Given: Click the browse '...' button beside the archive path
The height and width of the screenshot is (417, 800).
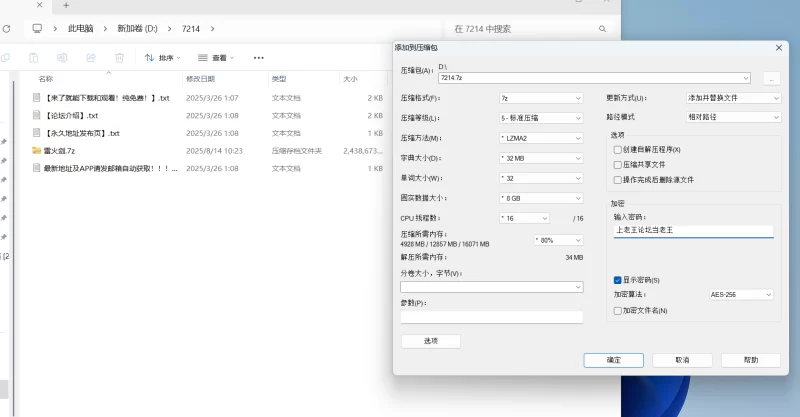Looking at the screenshot, I should (770, 78).
